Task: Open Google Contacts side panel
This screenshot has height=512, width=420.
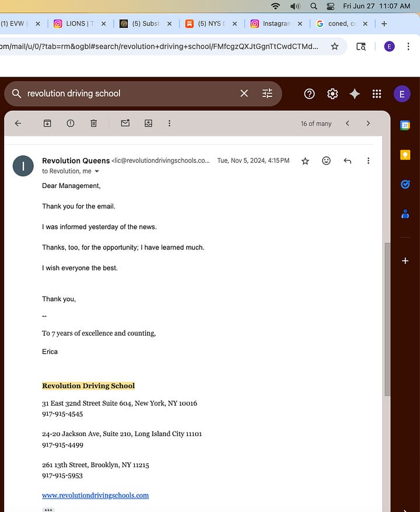Action: coord(405,214)
